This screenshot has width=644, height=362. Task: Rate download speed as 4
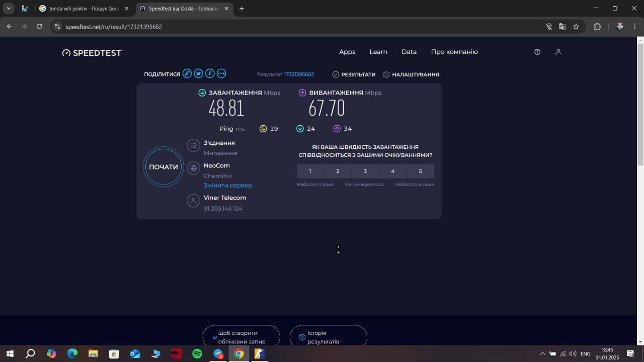tap(393, 171)
